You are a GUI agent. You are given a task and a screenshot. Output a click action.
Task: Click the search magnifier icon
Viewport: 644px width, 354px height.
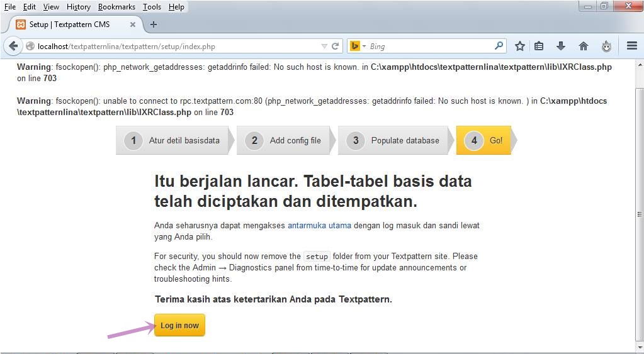[499, 46]
